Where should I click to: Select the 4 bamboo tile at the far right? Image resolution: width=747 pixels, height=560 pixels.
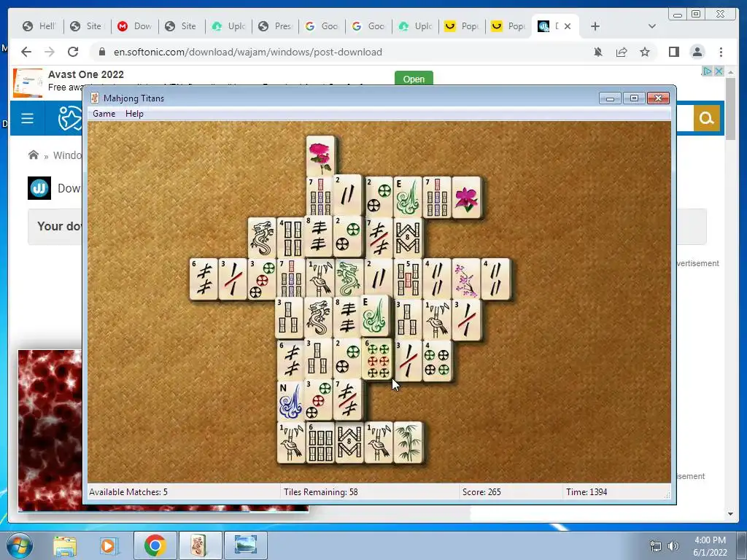click(495, 279)
